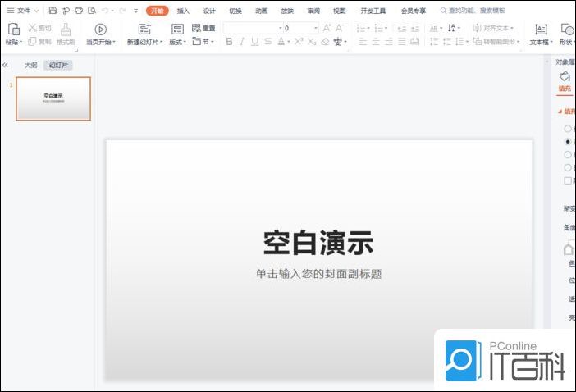Click the Redo arrow icon

122,11
